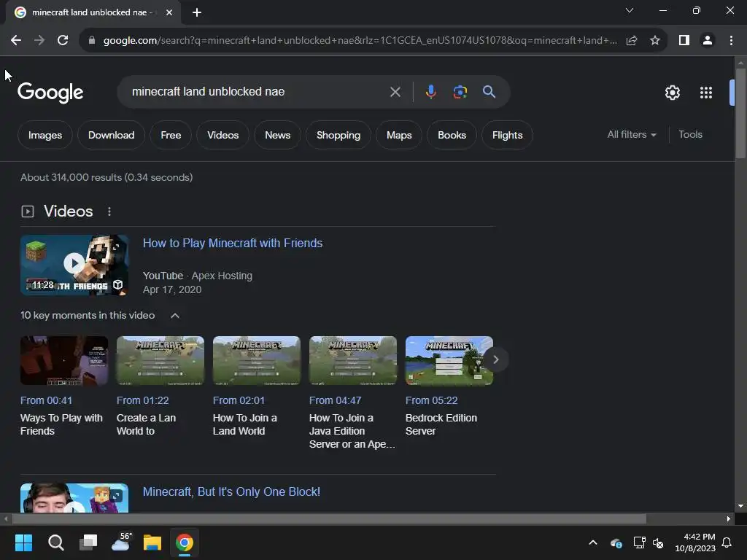Open Task View on taskbar
Image resolution: width=747 pixels, height=560 pixels.
(88, 542)
